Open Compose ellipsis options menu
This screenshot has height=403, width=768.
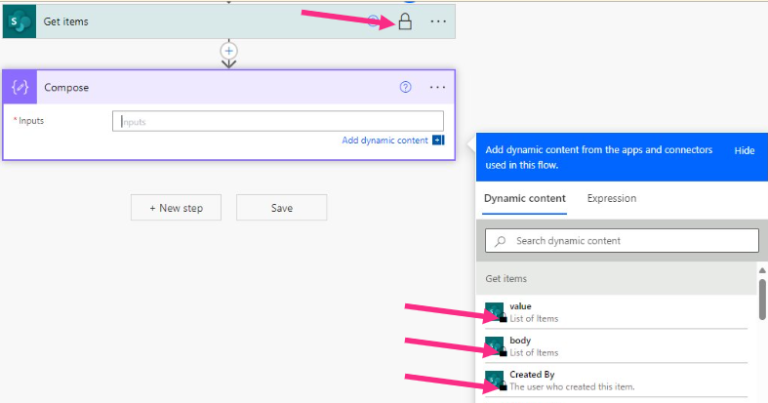(x=438, y=87)
